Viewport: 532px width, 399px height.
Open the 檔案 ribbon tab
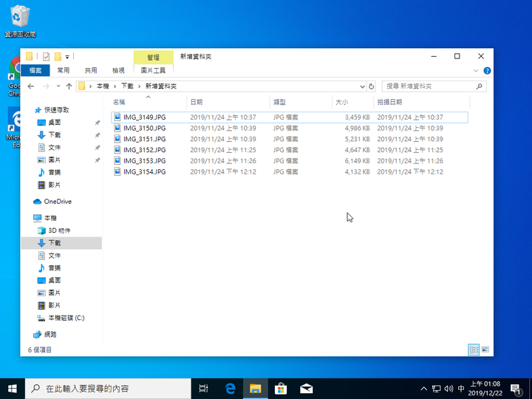35,70
